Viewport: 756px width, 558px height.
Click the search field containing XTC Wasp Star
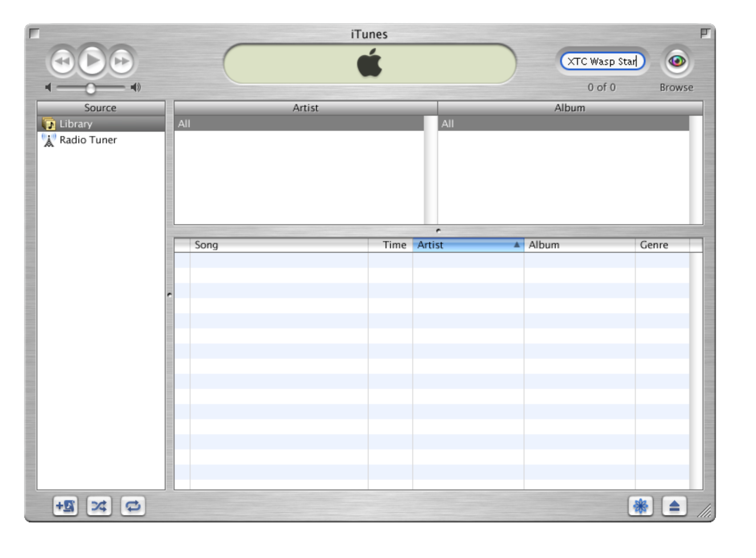602,61
